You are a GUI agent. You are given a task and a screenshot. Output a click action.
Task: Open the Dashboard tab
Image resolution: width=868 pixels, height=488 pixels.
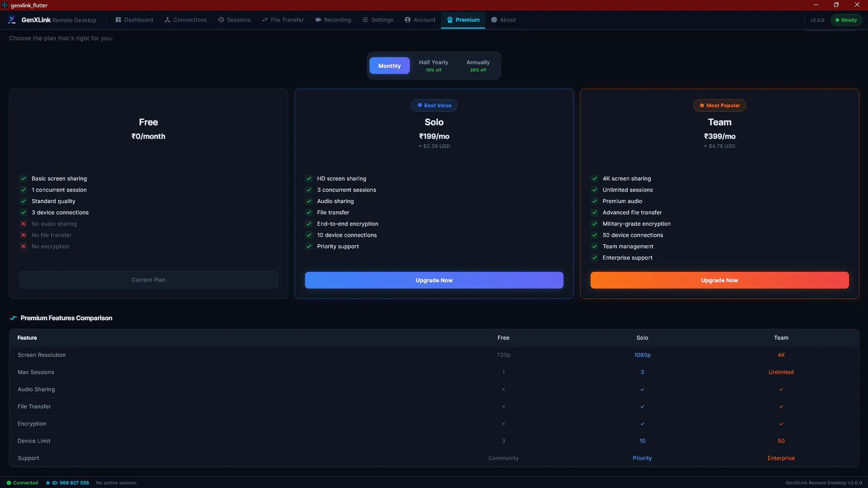coord(134,20)
